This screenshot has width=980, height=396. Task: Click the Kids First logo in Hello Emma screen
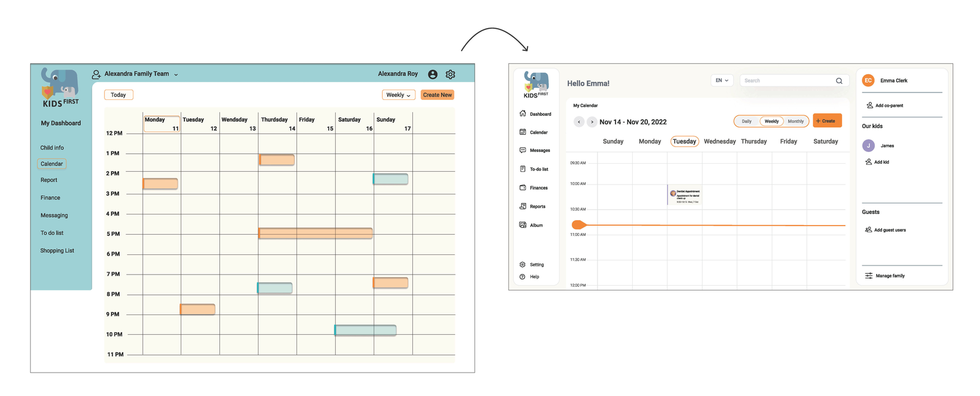pos(536,85)
